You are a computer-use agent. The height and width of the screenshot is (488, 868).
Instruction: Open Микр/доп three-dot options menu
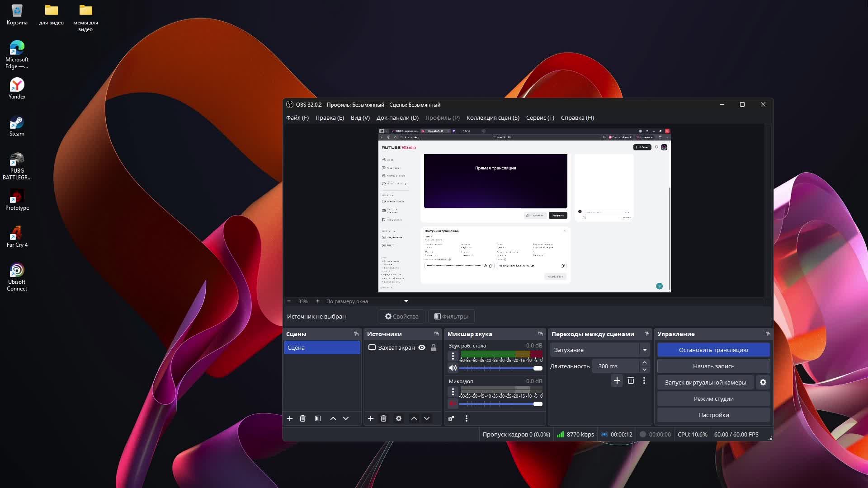[453, 392]
